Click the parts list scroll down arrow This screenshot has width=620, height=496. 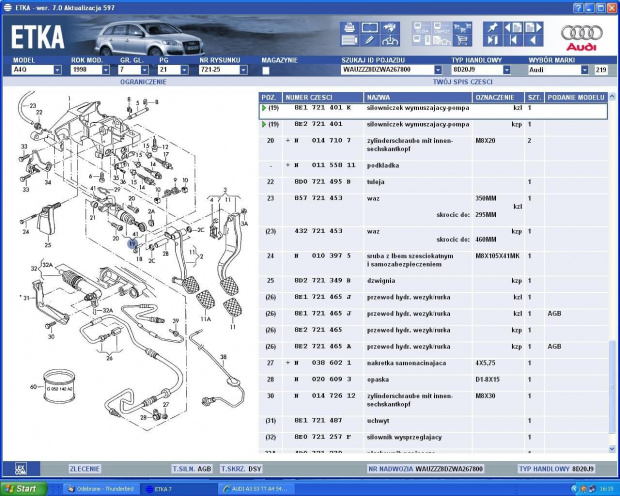612,449
